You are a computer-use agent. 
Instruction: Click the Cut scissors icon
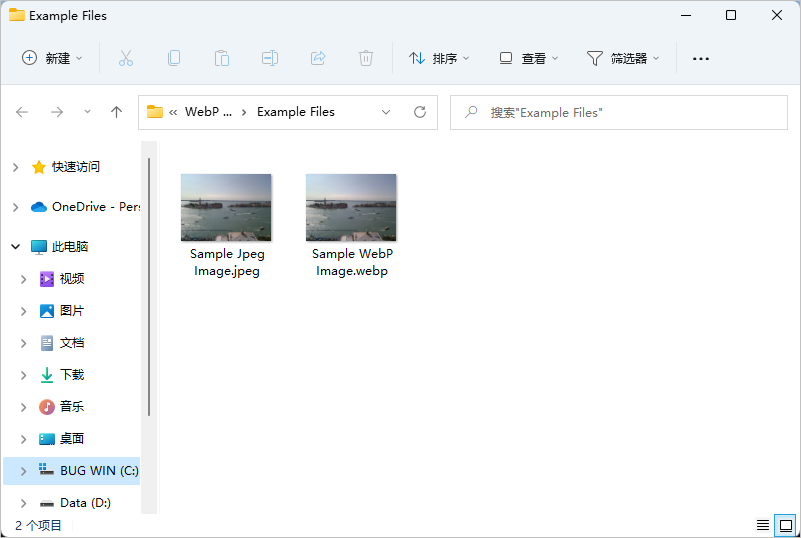(x=126, y=58)
